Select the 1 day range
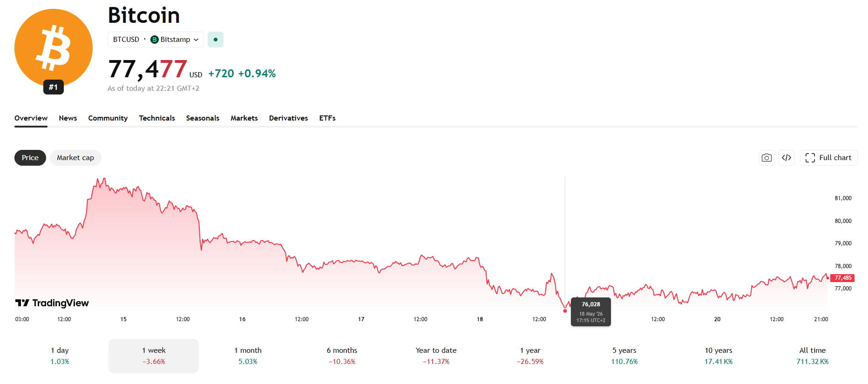Image resolution: width=868 pixels, height=384 pixels. click(x=60, y=356)
